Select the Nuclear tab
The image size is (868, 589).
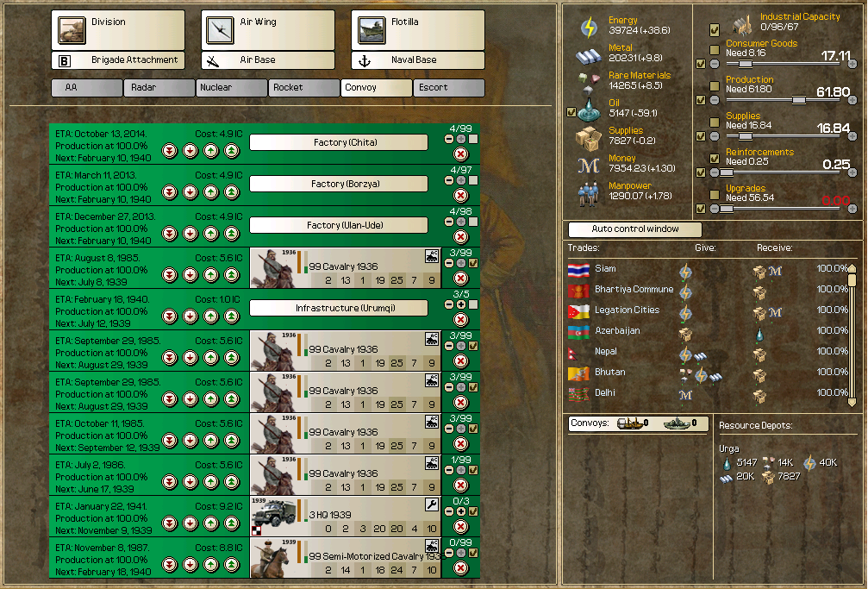(231, 88)
